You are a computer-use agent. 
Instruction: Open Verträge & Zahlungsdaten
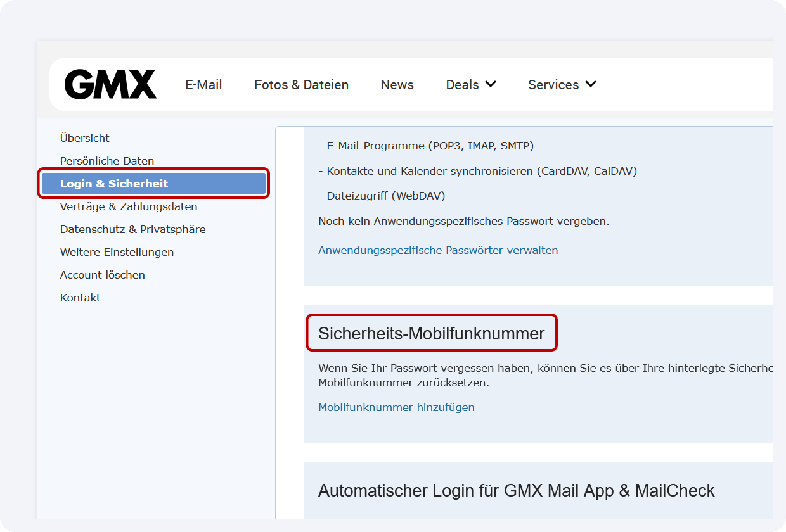129,206
